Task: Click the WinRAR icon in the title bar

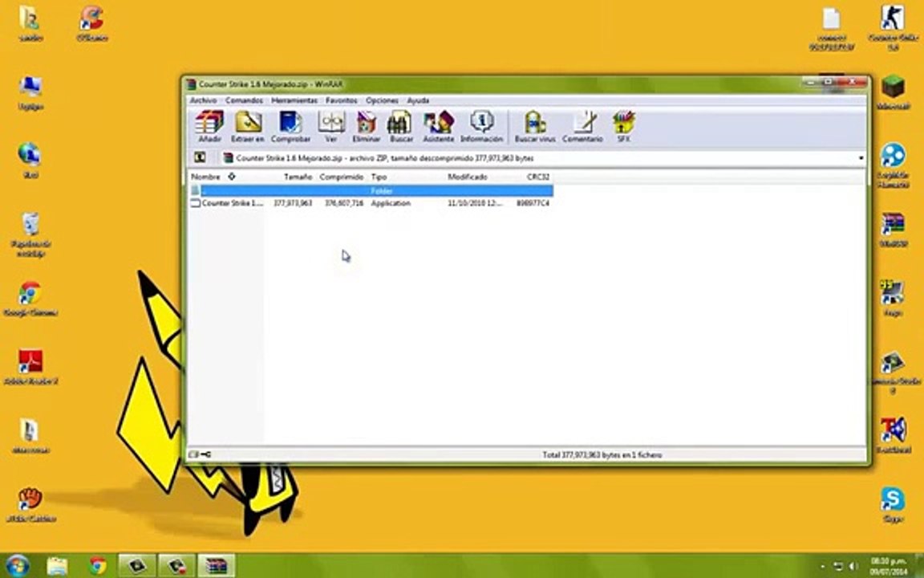Action: point(191,84)
